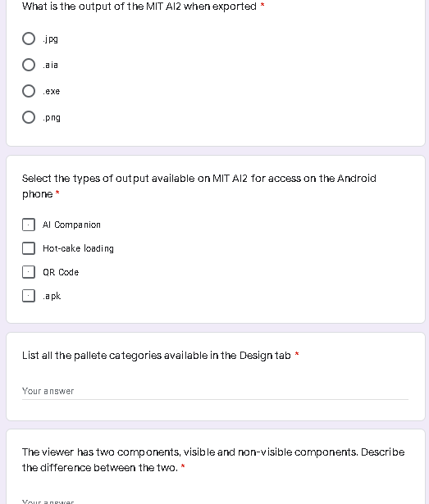Viewport: 429px width, 504px height.
Task: Click the 'viewer has two components' question text
Action: (x=213, y=460)
